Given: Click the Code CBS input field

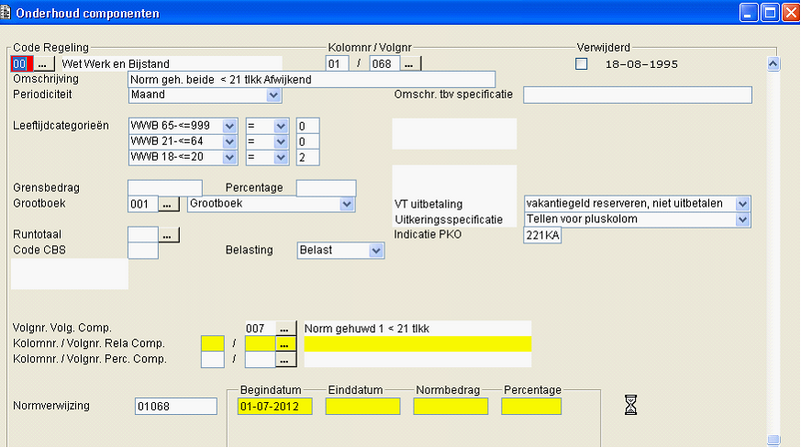Looking at the screenshot, I should point(143,250).
